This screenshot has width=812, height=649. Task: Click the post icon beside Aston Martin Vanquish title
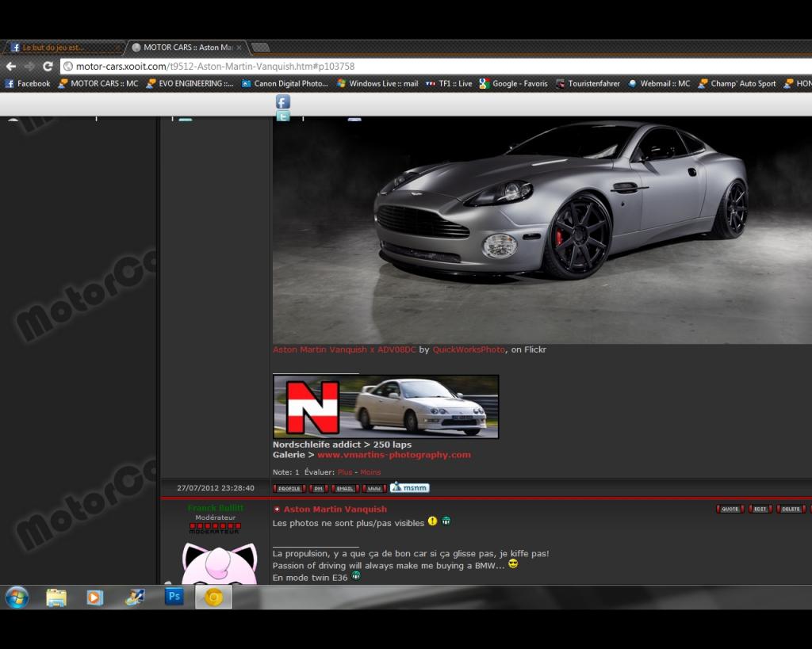(x=277, y=510)
